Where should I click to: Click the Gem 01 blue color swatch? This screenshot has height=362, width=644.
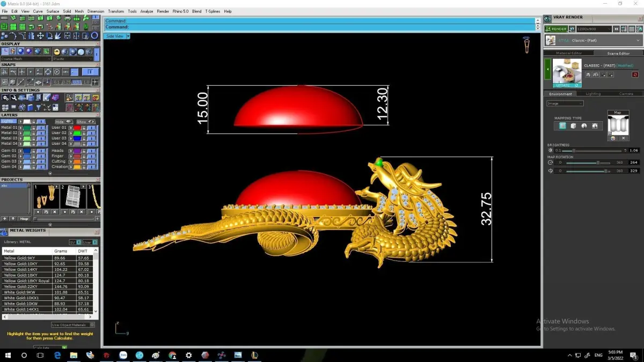[x=27, y=151]
